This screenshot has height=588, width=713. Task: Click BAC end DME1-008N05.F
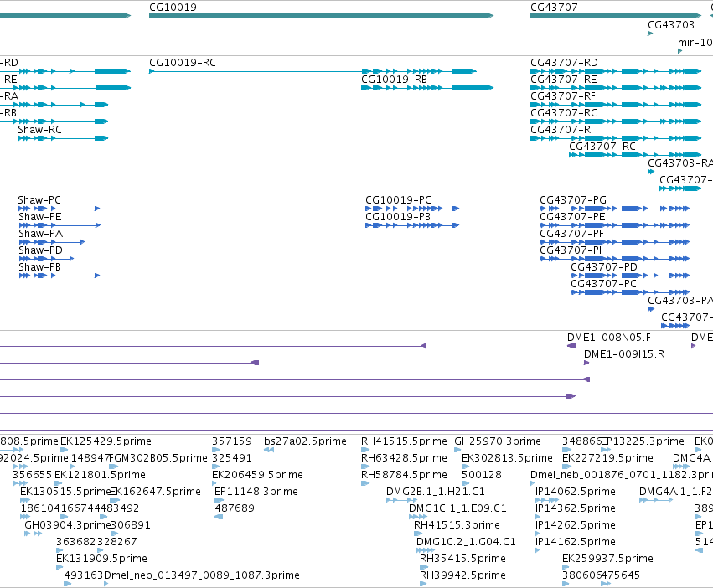point(571,346)
